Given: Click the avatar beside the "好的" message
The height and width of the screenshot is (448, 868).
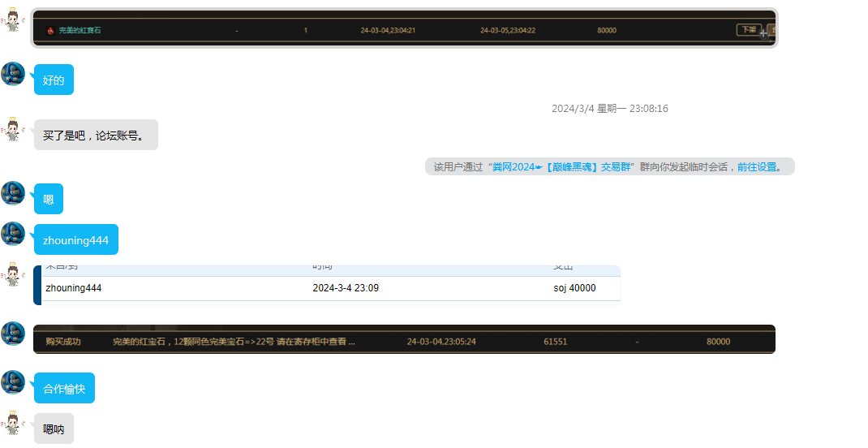Looking at the screenshot, I should (x=13, y=74).
